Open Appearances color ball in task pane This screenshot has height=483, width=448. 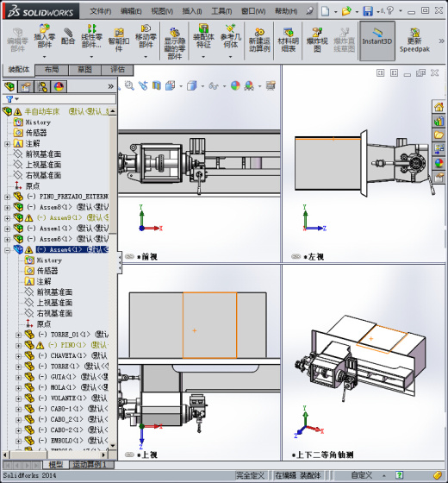(439, 162)
